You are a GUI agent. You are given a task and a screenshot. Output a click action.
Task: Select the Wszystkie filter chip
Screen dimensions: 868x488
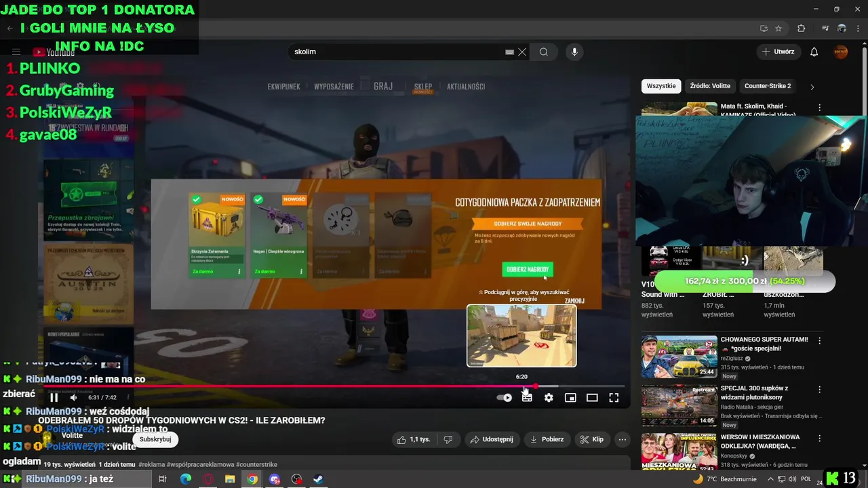(x=661, y=86)
